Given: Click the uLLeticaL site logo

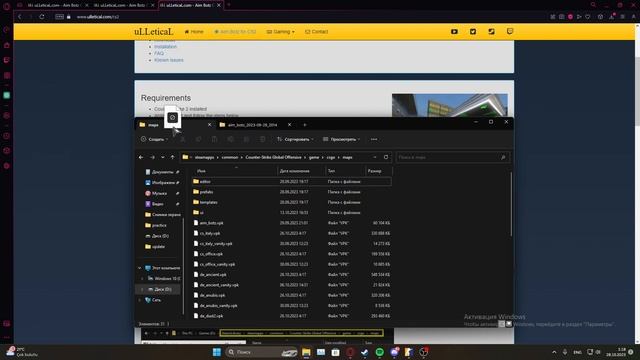Looking at the screenshot, I should pyautogui.click(x=153, y=31).
